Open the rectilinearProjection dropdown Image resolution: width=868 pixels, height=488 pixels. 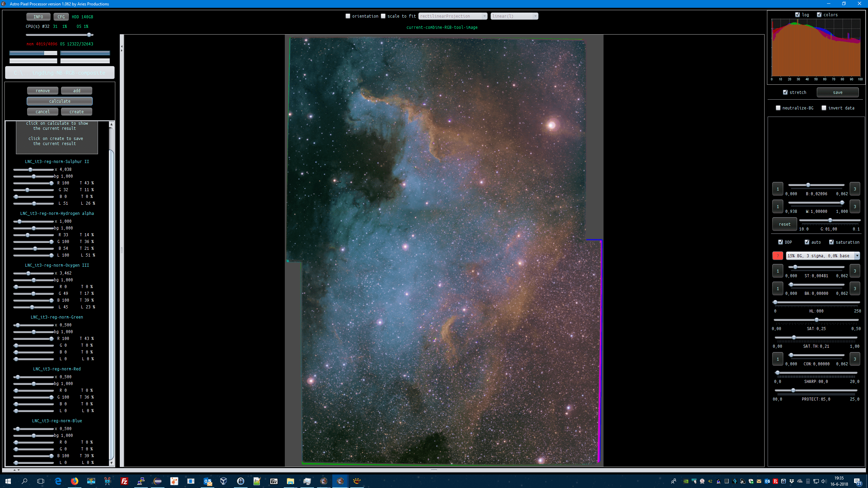click(x=453, y=16)
